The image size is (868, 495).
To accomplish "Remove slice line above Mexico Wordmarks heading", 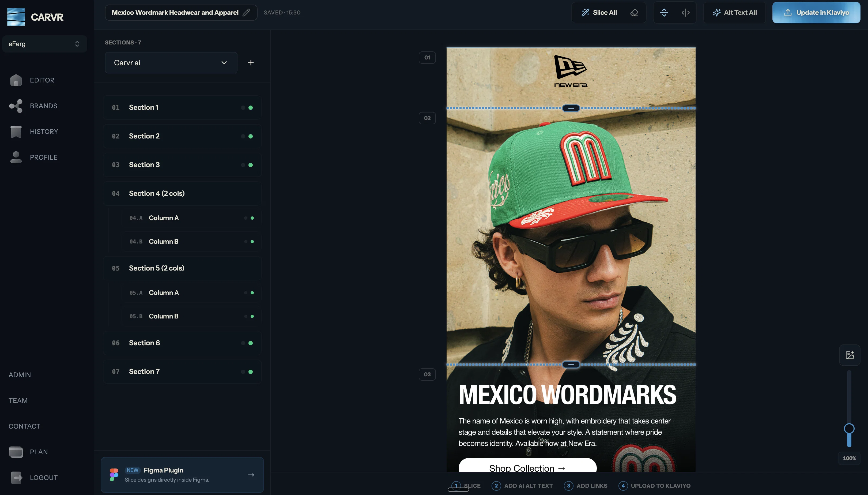I will pos(571,365).
